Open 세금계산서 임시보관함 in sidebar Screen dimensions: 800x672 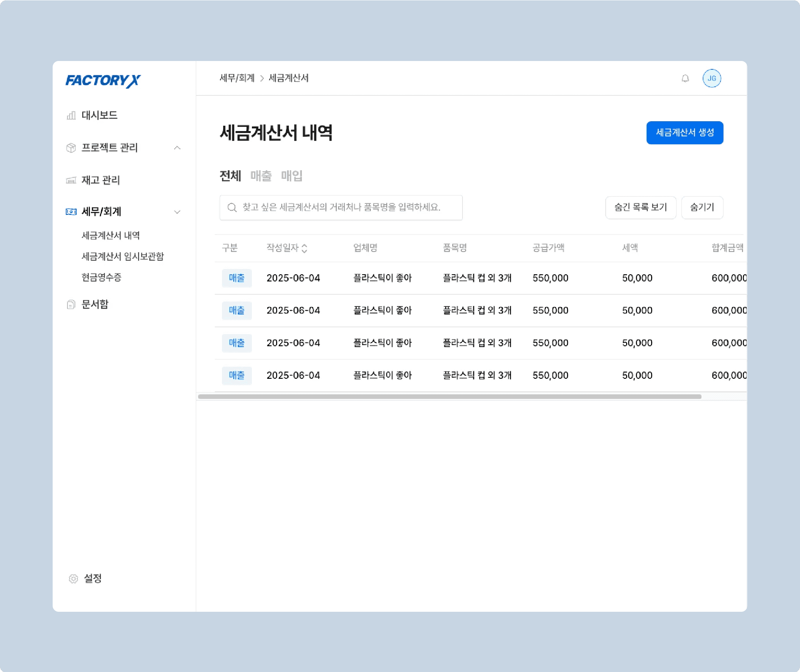tap(123, 256)
